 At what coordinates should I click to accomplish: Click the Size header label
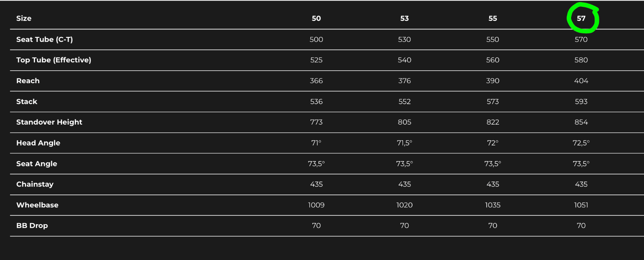tap(24, 18)
